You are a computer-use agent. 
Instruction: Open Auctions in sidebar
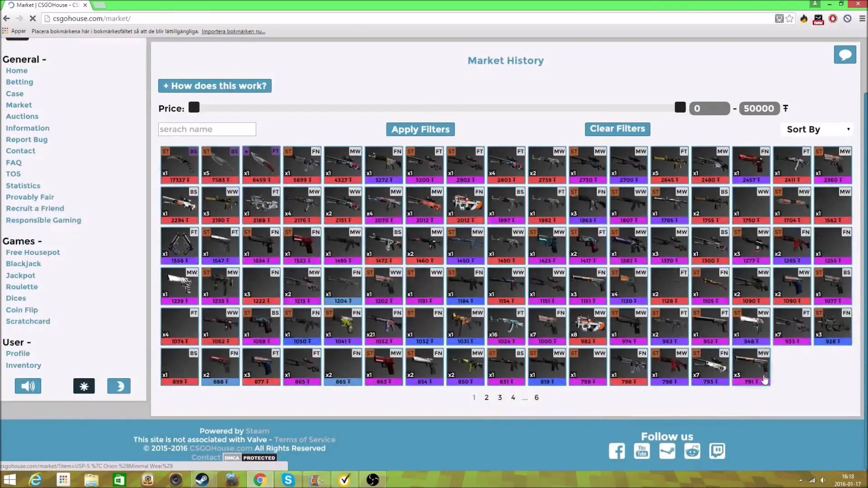pyautogui.click(x=22, y=116)
